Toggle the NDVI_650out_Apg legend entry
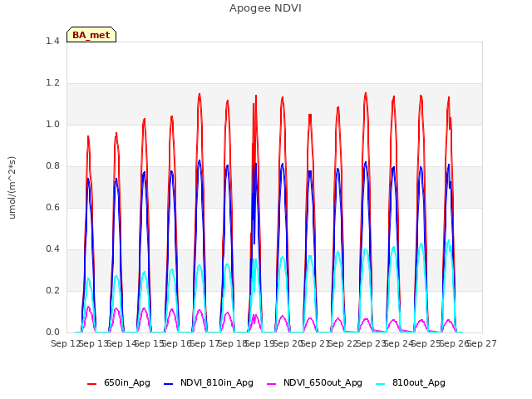 point(314,382)
